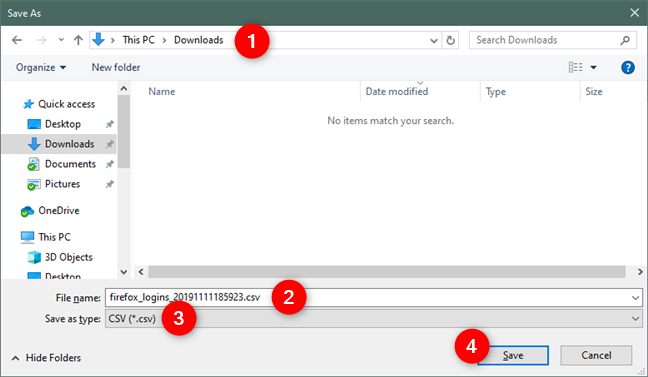Click the 3D Objects cube icon
Image resolution: width=648 pixels, height=377 pixels.
click(x=34, y=257)
